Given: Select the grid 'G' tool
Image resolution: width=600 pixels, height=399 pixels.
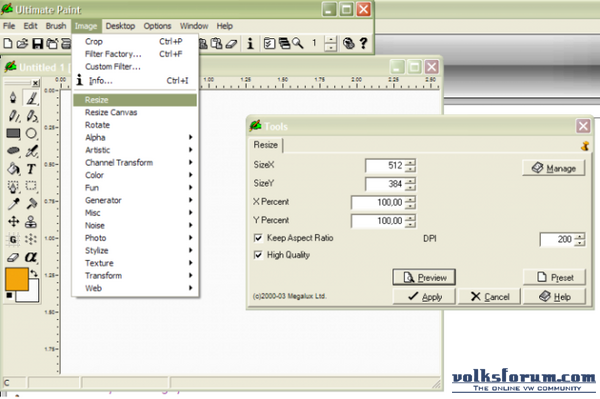Looking at the screenshot, I should click(x=13, y=239).
